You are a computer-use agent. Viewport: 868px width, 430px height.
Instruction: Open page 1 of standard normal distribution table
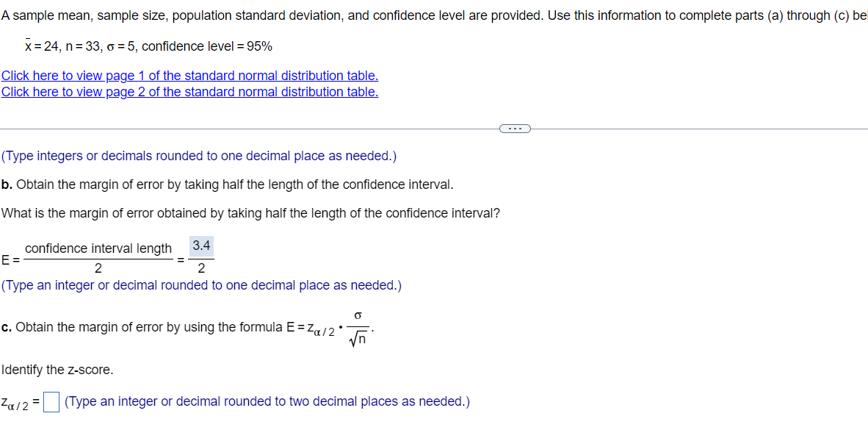point(190,76)
